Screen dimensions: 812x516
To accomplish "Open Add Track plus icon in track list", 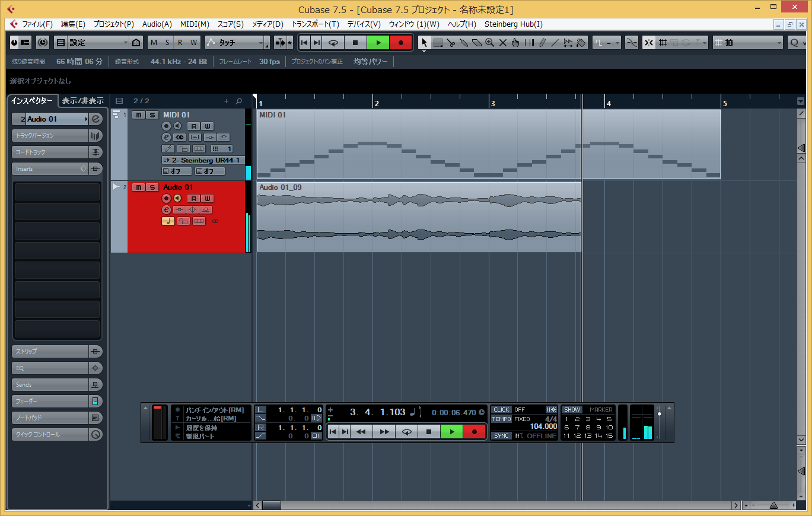I will click(226, 101).
